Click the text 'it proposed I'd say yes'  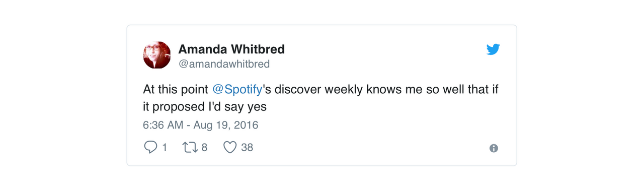[204, 107]
